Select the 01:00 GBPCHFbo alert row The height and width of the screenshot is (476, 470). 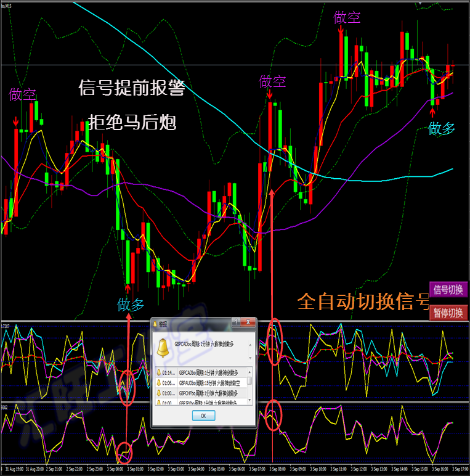point(201,393)
